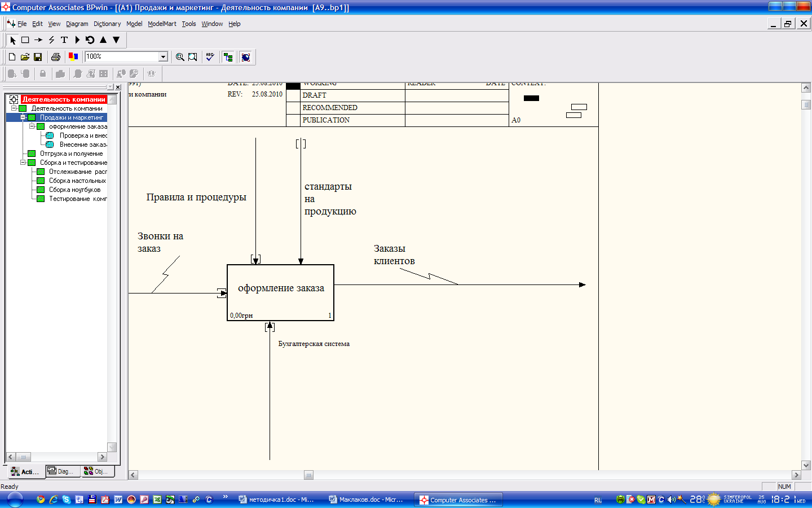Toggle the Model Explorer panel
The height and width of the screenshot is (508, 812).
[228, 57]
